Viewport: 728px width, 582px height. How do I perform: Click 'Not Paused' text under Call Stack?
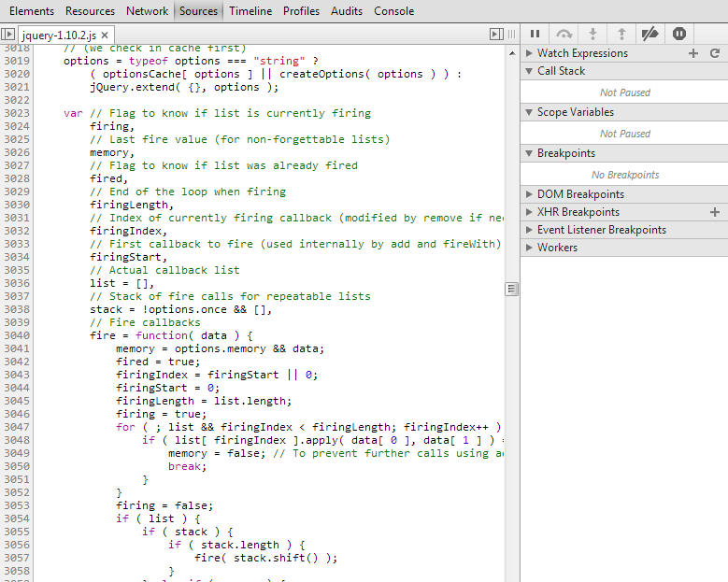pyautogui.click(x=625, y=92)
